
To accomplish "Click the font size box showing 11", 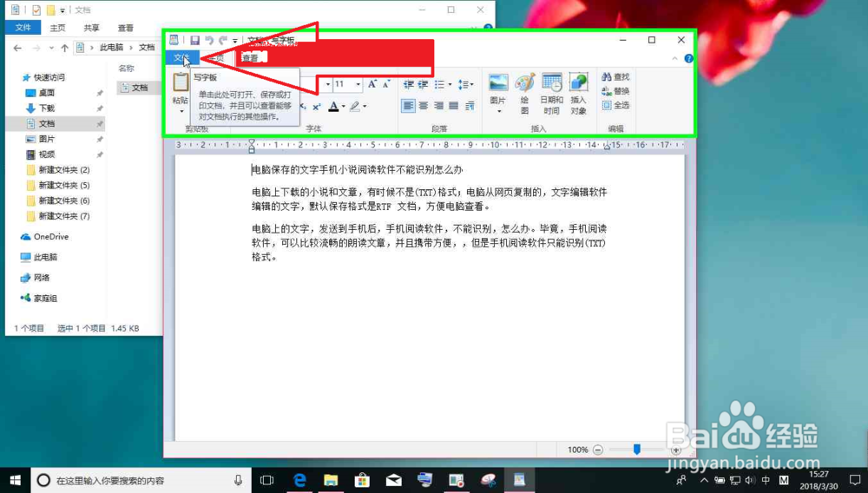I will tap(343, 84).
